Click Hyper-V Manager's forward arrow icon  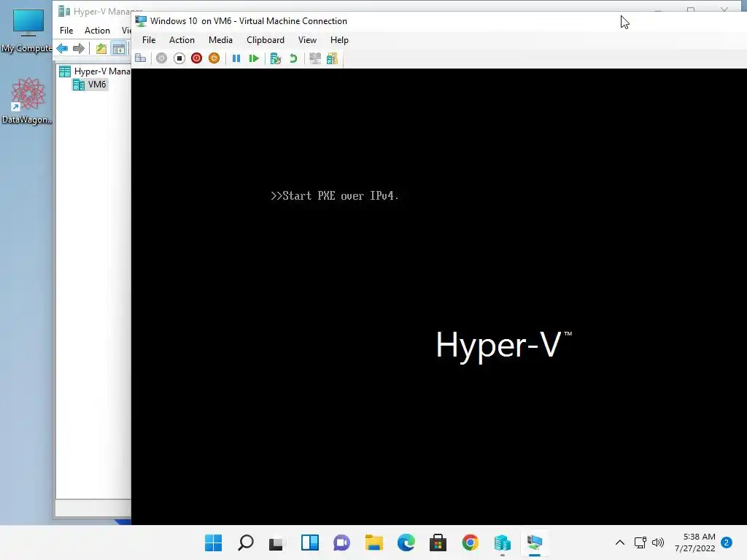[79, 48]
